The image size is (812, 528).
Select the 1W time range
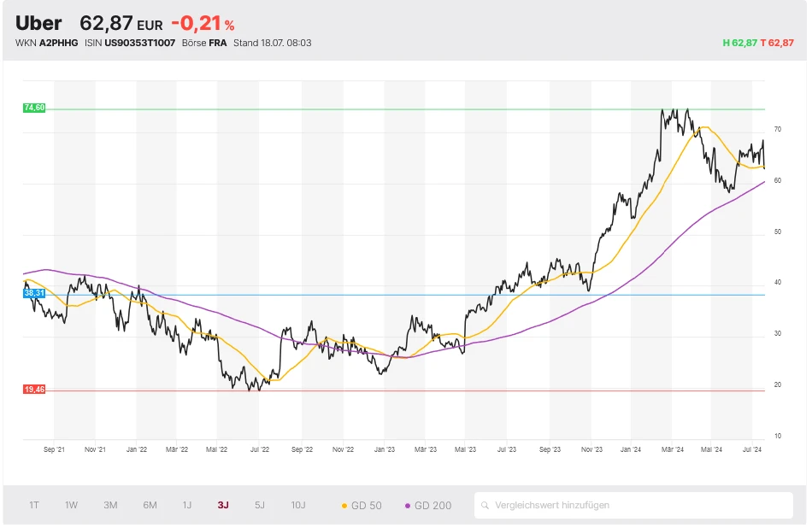[x=71, y=505]
